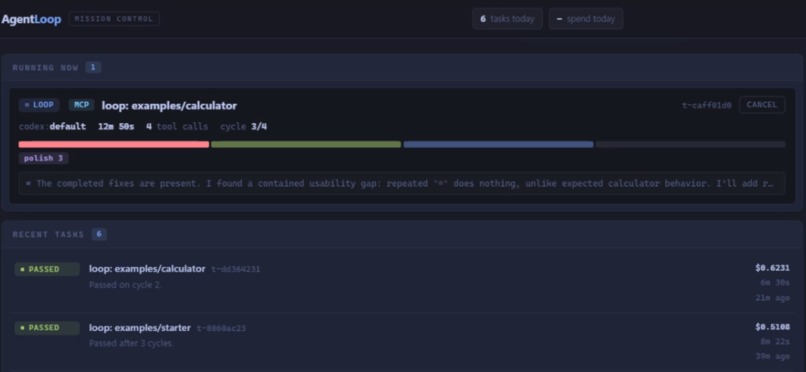
Task: Click the red first cycle progress segment
Action: click(114, 144)
